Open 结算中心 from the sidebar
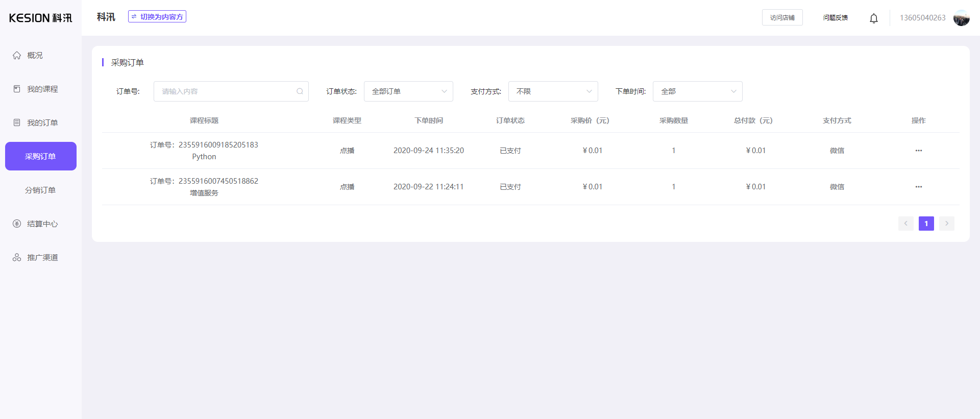Viewport: 980px width, 419px height. coord(42,224)
